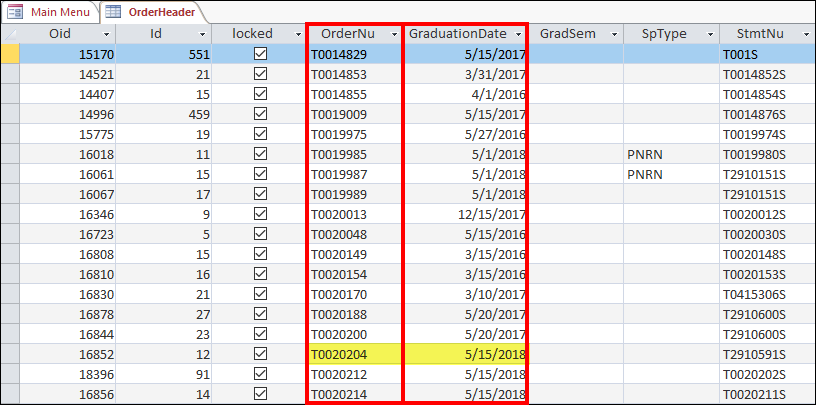Click GraduationDate cell 12/15/2017
This screenshot has width=816, height=405.
466,214
